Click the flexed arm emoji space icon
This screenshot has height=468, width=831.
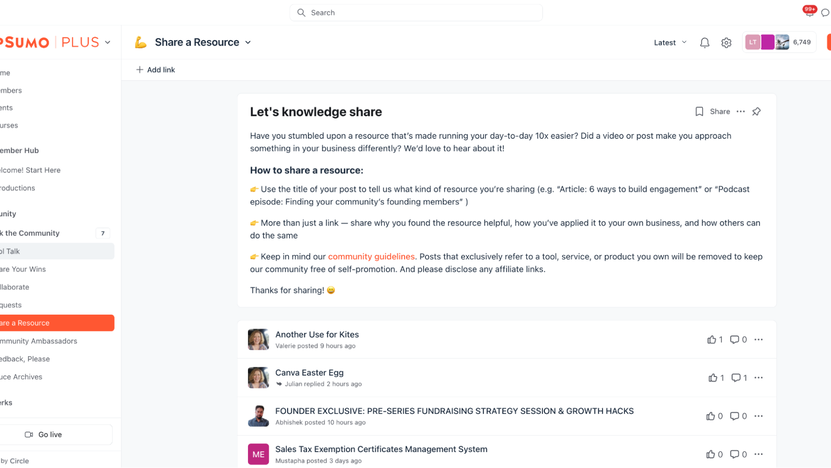click(x=140, y=42)
